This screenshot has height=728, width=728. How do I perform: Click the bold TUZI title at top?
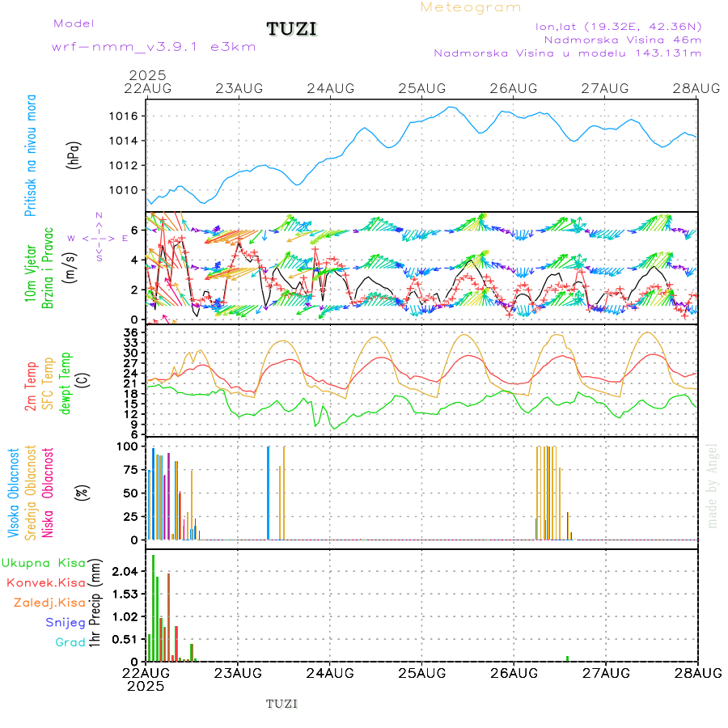pyautogui.click(x=292, y=30)
